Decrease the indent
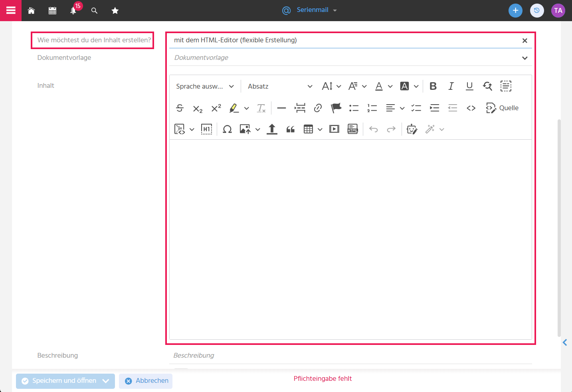Image resolution: width=572 pixels, height=392 pixels. [453, 108]
